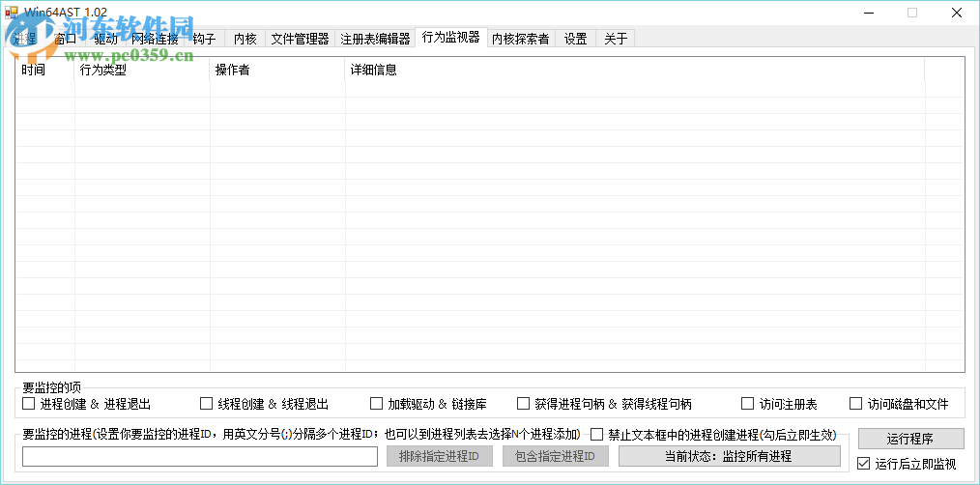Open the 钩子 tab
Image resolution: width=980 pixels, height=485 pixels.
point(204,39)
